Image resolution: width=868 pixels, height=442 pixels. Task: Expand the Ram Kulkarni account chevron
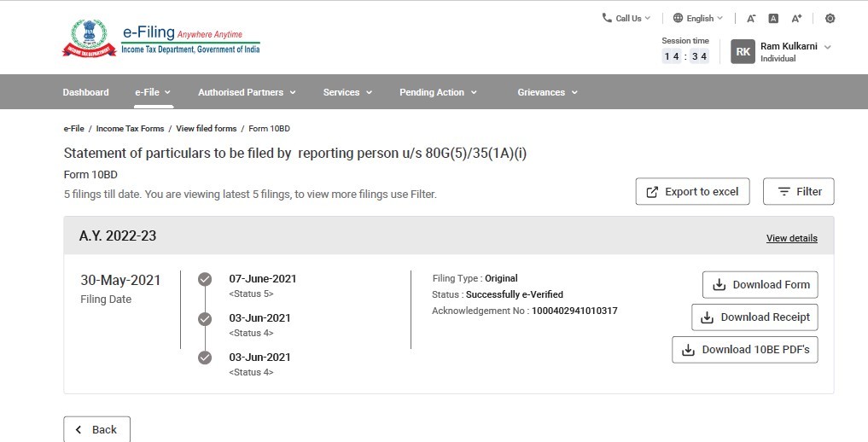point(827,47)
